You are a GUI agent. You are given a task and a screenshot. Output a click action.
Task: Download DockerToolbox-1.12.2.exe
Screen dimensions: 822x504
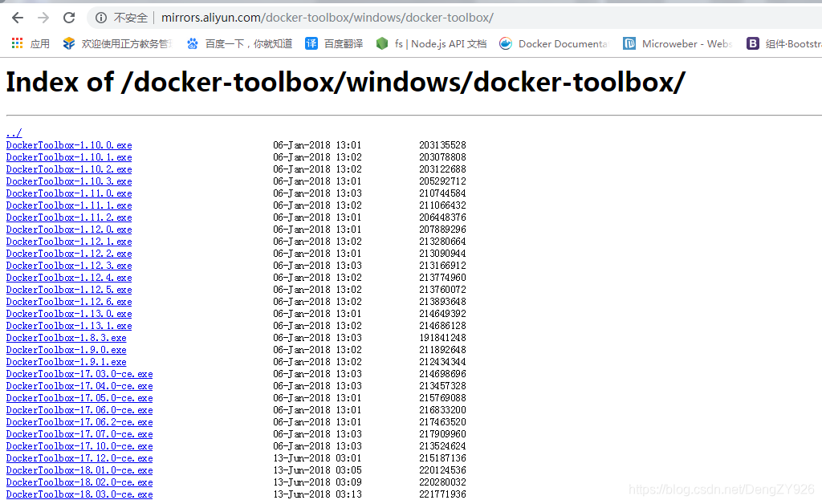pos(69,254)
